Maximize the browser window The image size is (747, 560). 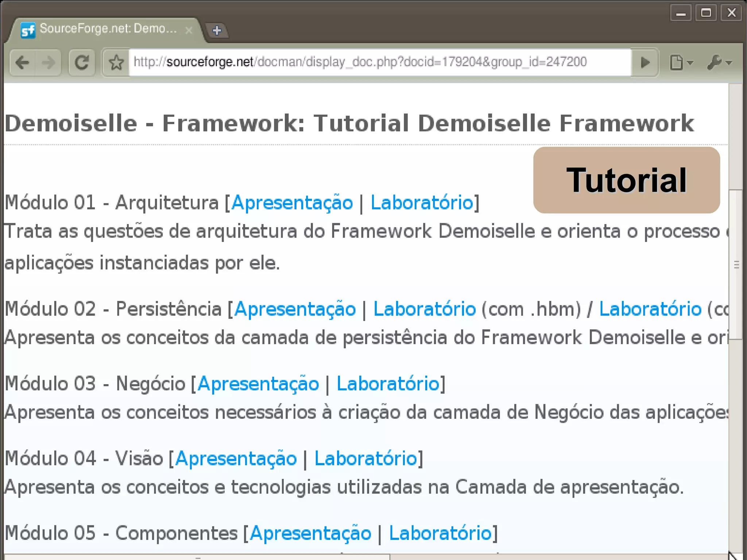click(706, 13)
